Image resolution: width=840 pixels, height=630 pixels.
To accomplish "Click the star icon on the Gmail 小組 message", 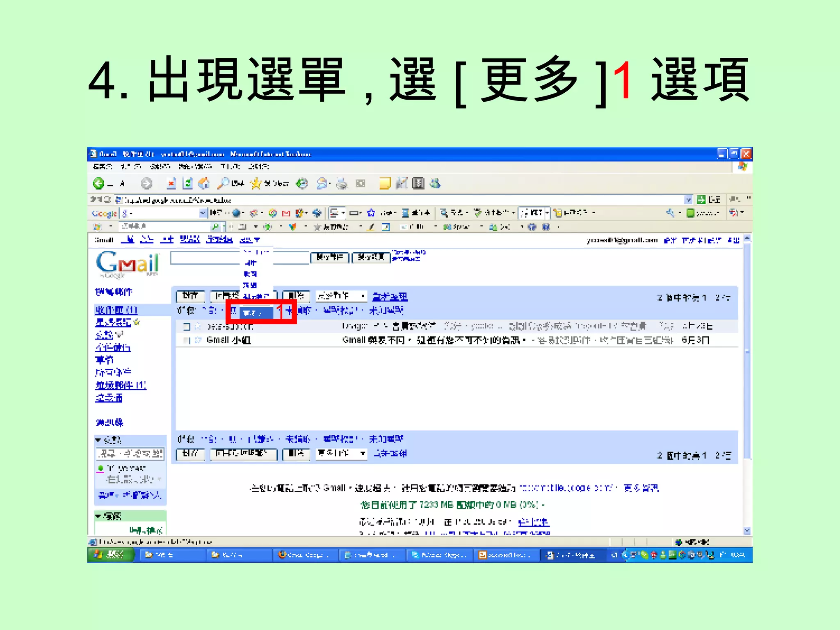I will pos(198,340).
